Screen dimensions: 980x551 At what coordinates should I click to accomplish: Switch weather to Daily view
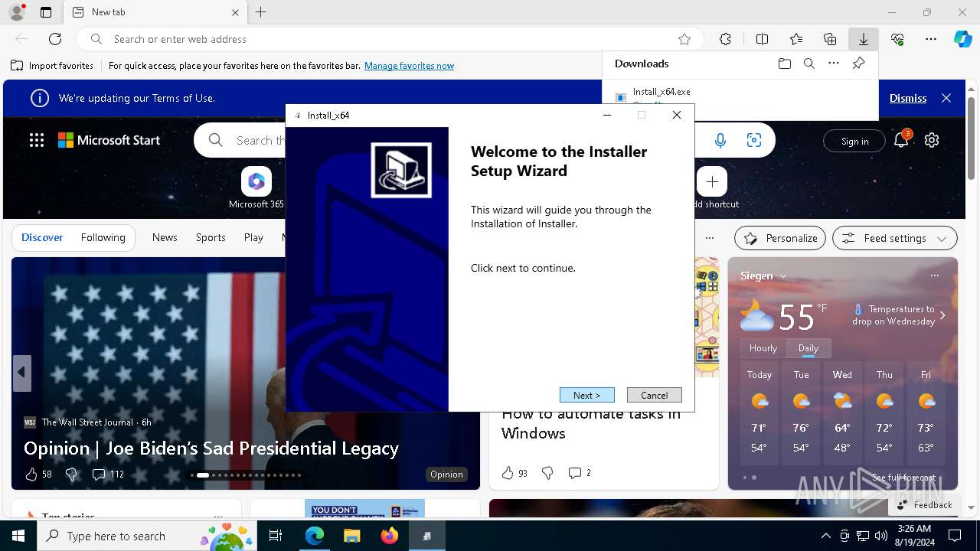808,347
